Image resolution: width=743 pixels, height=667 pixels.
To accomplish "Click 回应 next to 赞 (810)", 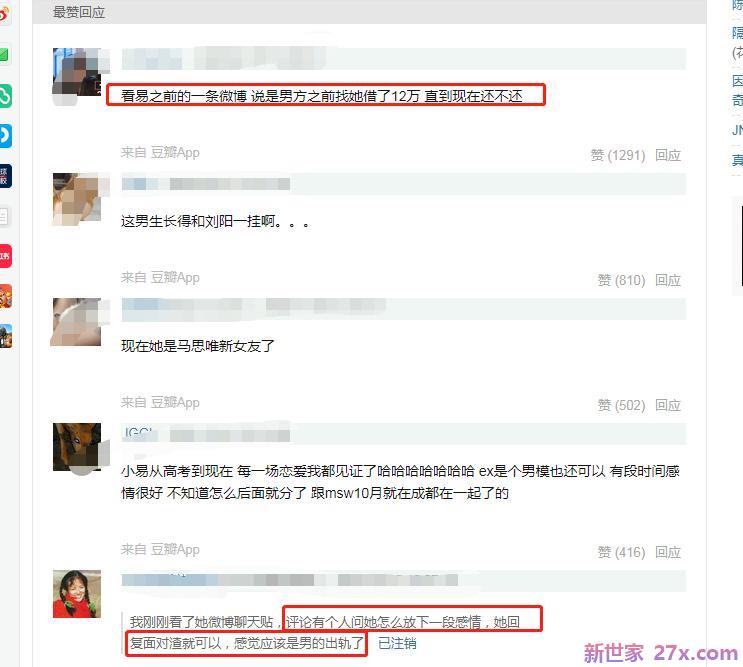I will (x=668, y=280).
